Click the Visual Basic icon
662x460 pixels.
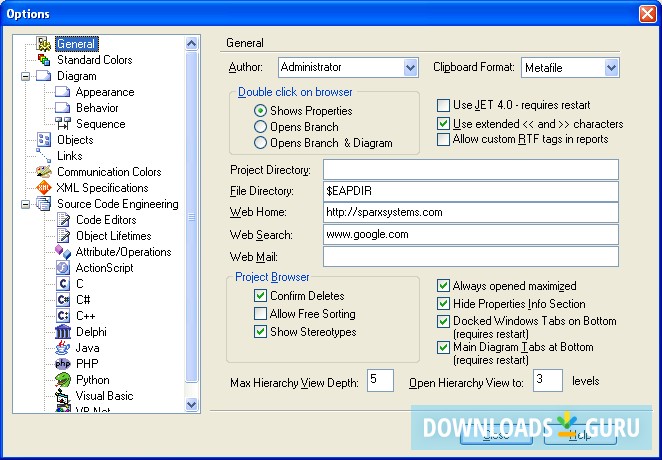(63, 396)
